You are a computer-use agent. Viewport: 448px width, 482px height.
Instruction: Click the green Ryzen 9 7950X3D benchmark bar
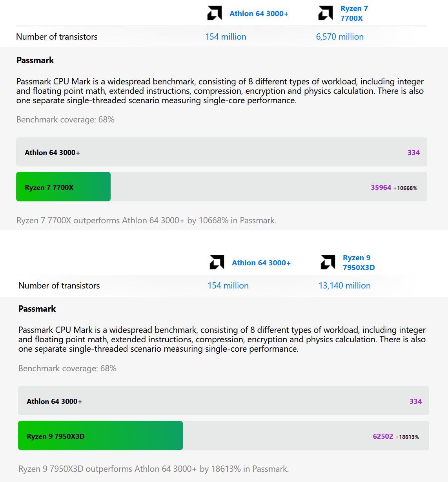[x=100, y=436]
